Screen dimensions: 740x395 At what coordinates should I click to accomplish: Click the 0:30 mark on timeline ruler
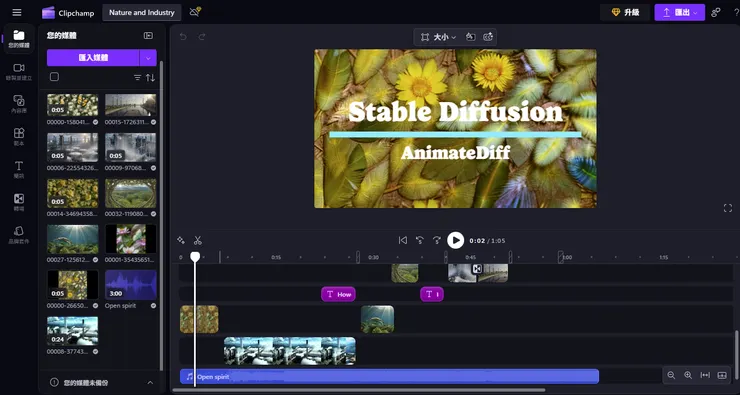coord(373,258)
